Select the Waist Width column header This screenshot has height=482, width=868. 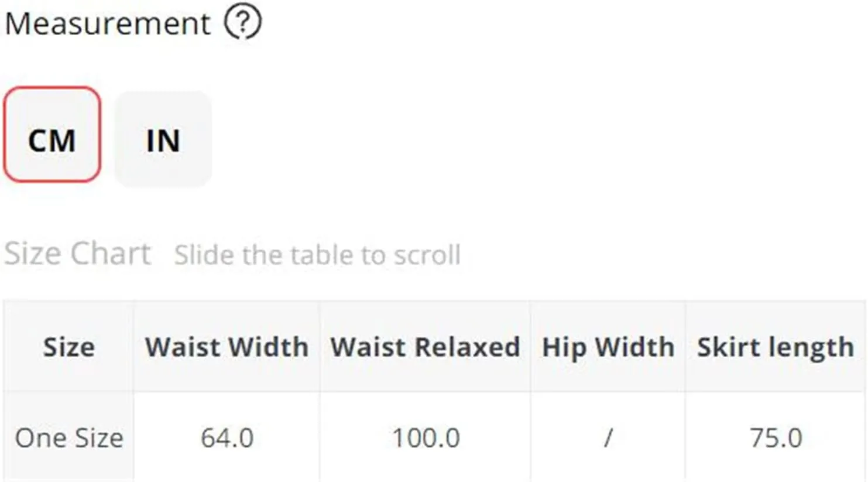tap(227, 347)
